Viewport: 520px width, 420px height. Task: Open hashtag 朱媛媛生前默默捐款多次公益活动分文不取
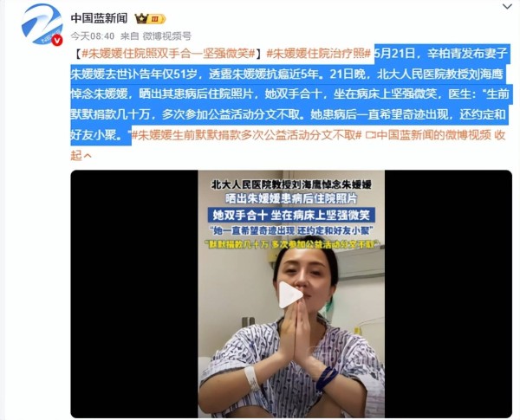(246, 135)
